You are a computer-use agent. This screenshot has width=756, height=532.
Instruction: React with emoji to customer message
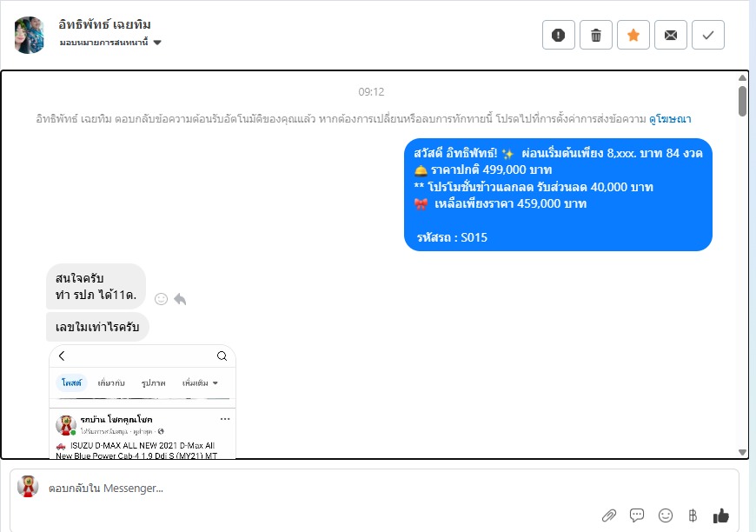point(161,299)
